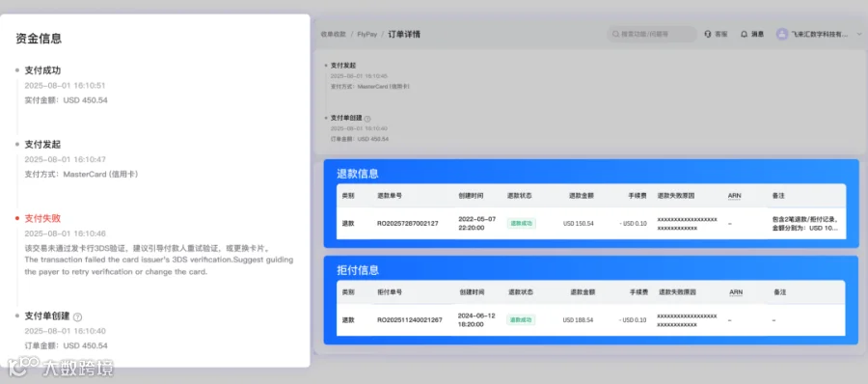The image size is (868, 384).
Task: Click the customer service headset icon
Action: coord(708,34)
